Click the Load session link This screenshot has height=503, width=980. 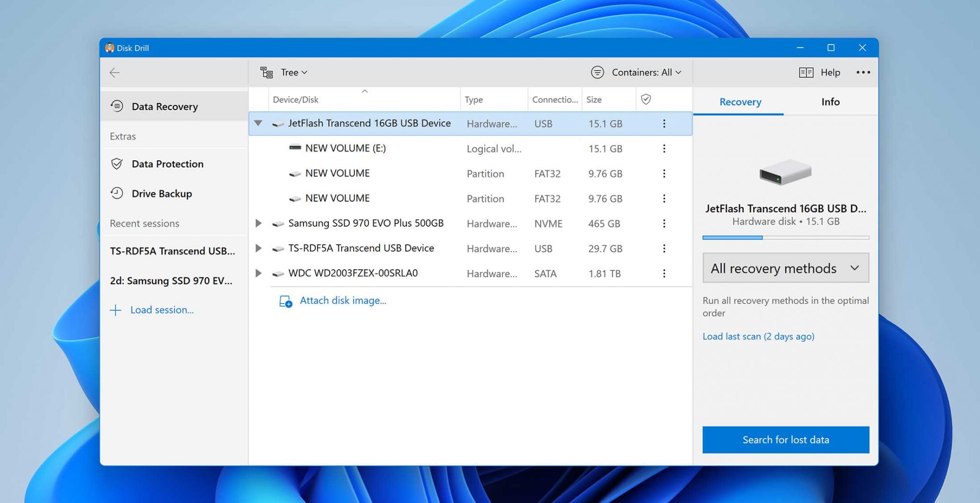pos(162,310)
